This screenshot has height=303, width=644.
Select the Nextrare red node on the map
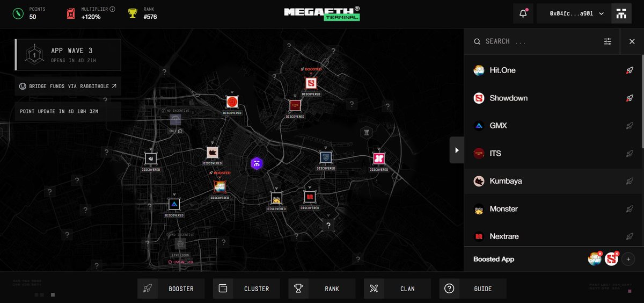[310, 197]
